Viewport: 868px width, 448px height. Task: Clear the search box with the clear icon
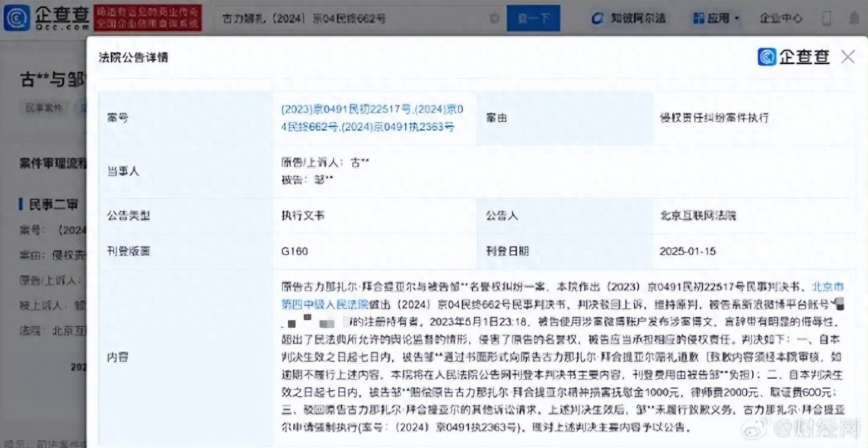(x=494, y=18)
